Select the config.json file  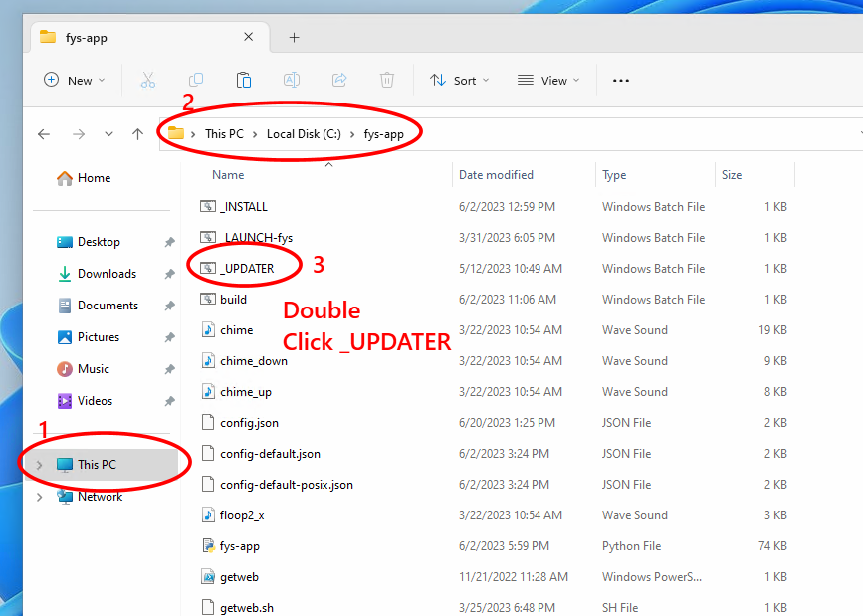point(249,423)
